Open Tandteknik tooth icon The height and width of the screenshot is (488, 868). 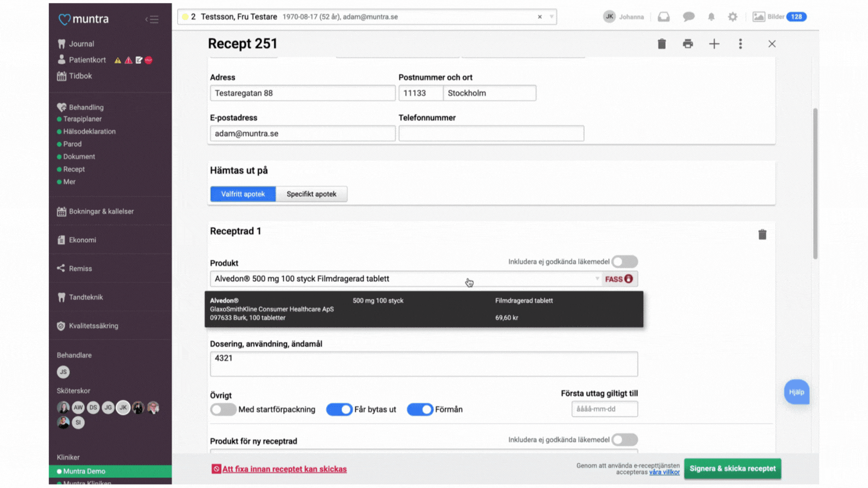pos(61,297)
